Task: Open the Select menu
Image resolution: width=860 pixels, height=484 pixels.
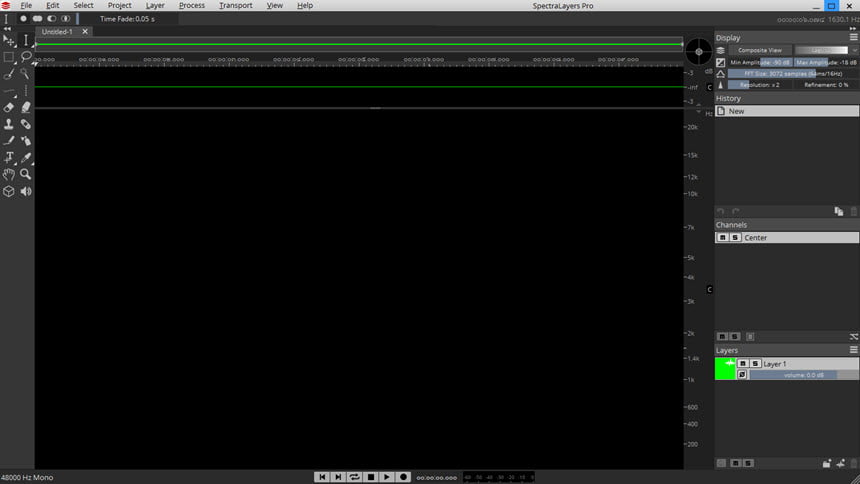Action: [83, 5]
